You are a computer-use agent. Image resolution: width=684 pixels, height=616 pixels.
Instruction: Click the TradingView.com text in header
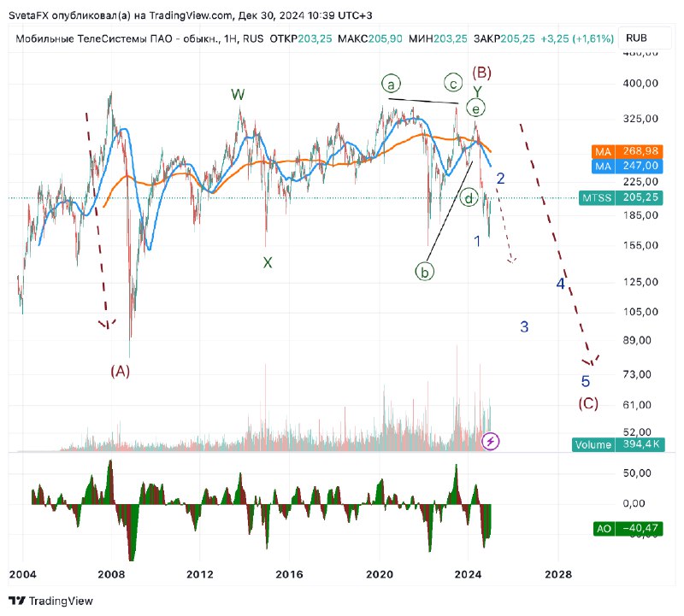[x=191, y=15]
